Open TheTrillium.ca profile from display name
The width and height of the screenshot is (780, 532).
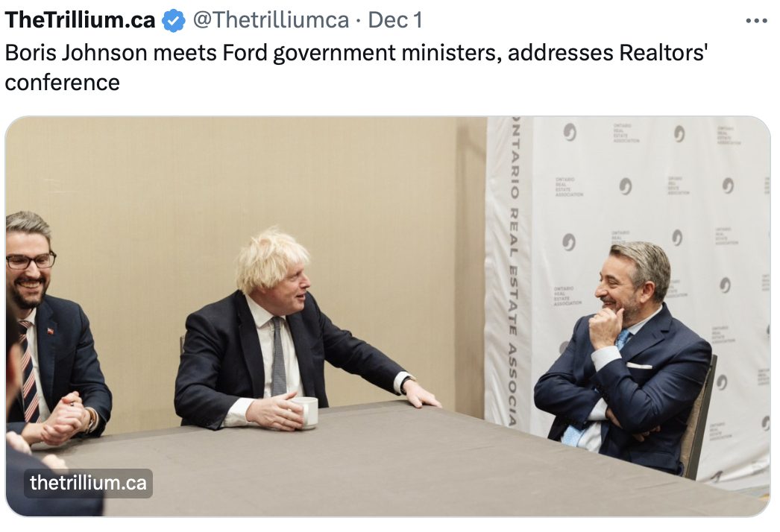click(80, 20)
